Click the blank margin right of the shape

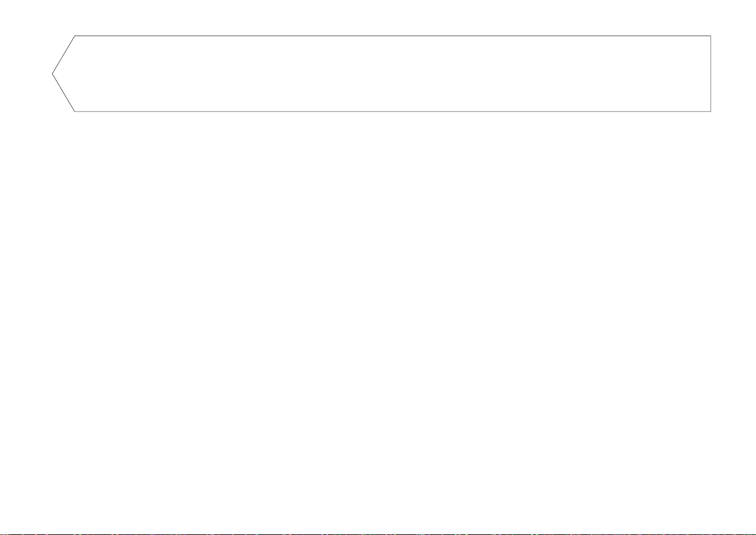[734, 73]
